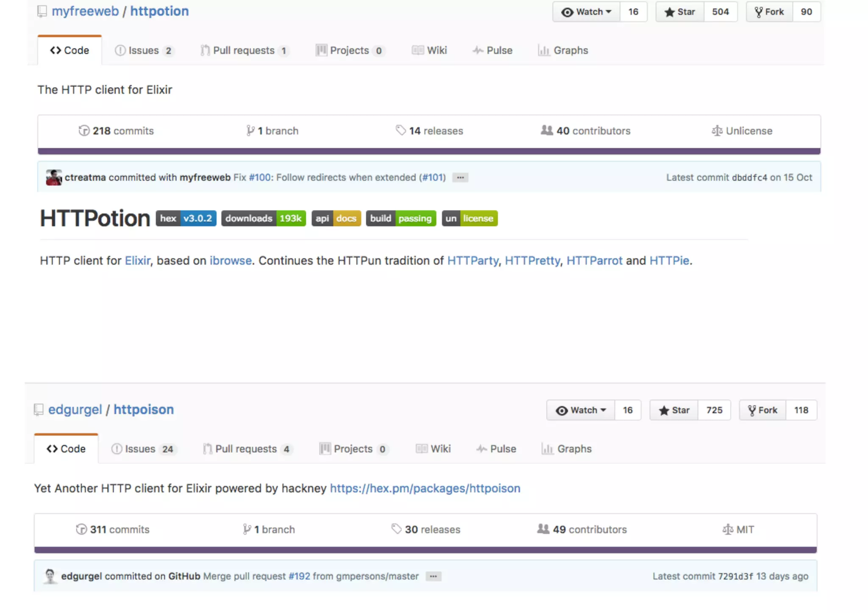Image resolution: width=868 pixels, height=613 pixels.
Task: Fork the httpoison repository
Action: (x=762, y=410)
